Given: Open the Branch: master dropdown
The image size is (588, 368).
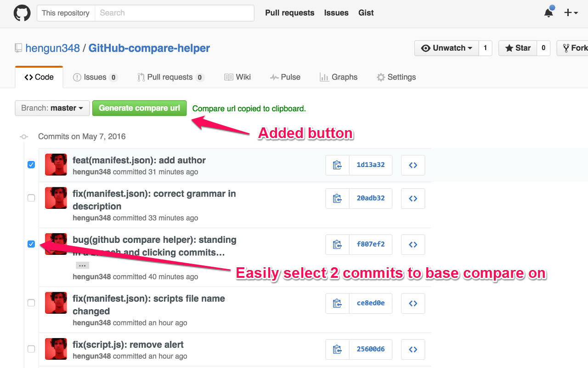Looking at the screenshot, I should pyautogui.click(x=52, y=108).
